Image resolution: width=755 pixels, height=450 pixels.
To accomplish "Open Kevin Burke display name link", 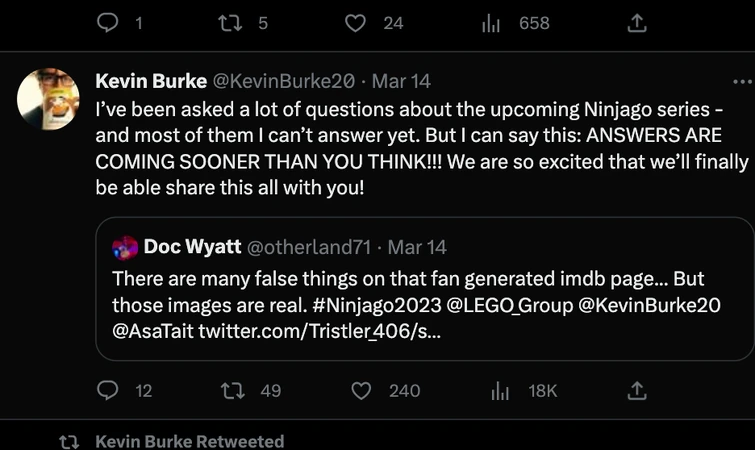I will pyautogui.click(x=151, y=81).
